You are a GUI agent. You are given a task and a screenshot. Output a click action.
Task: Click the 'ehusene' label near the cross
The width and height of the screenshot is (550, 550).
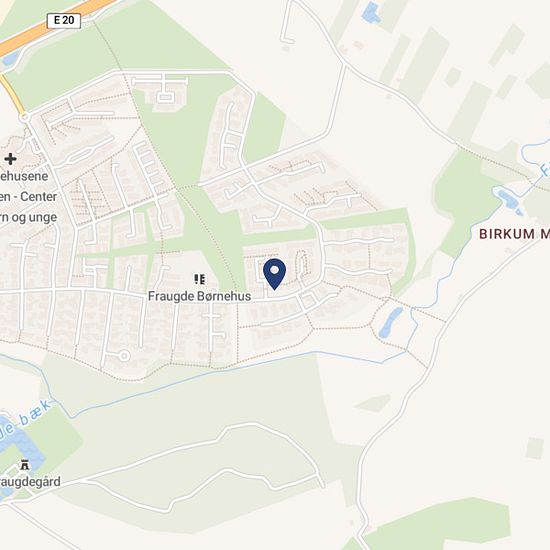pyautogui.click(x=24, y=176)
